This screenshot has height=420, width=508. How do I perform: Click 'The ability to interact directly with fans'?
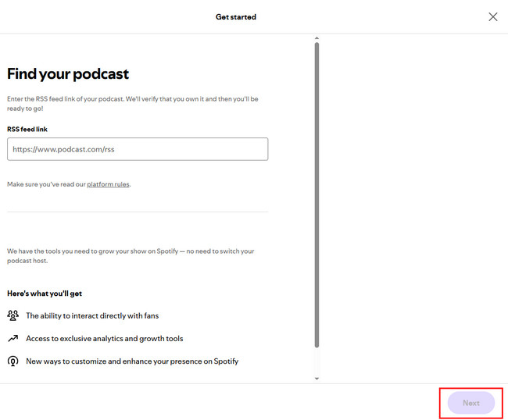[92, 315]
